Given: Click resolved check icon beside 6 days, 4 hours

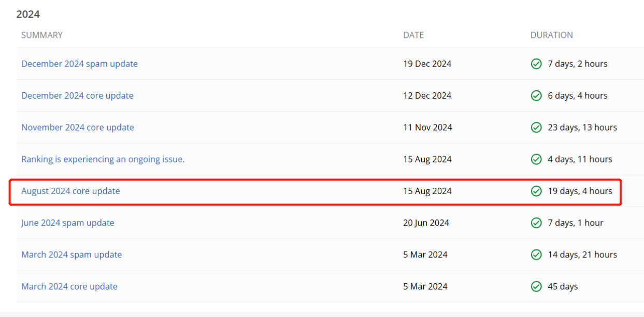Looking at the screenshot, I should click(x=536, y=95).
